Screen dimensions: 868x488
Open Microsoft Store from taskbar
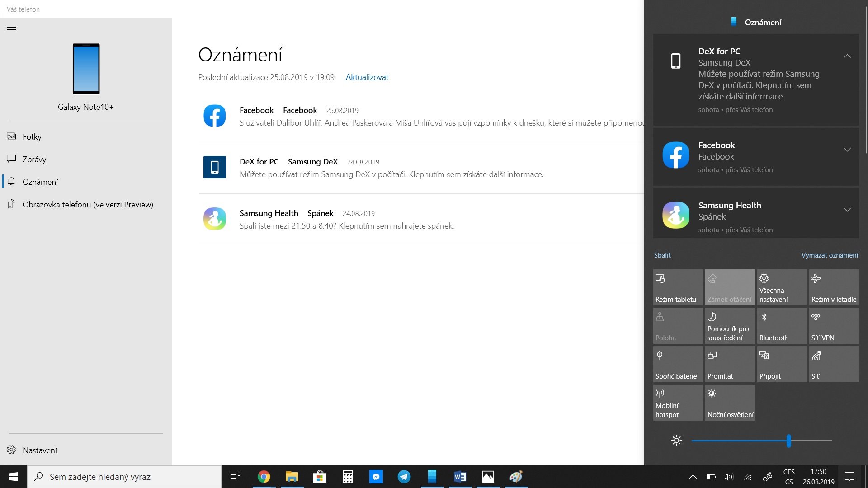pyautogui.click(x=320, y=477)
